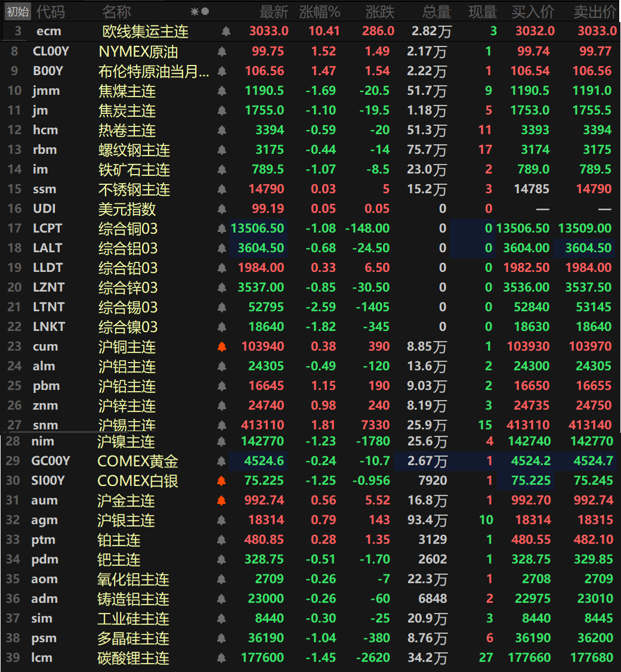The image size is (621, 672).
Task: Click 碳酸锂主连 ask price 177680
Action: (x=592, y=658)
